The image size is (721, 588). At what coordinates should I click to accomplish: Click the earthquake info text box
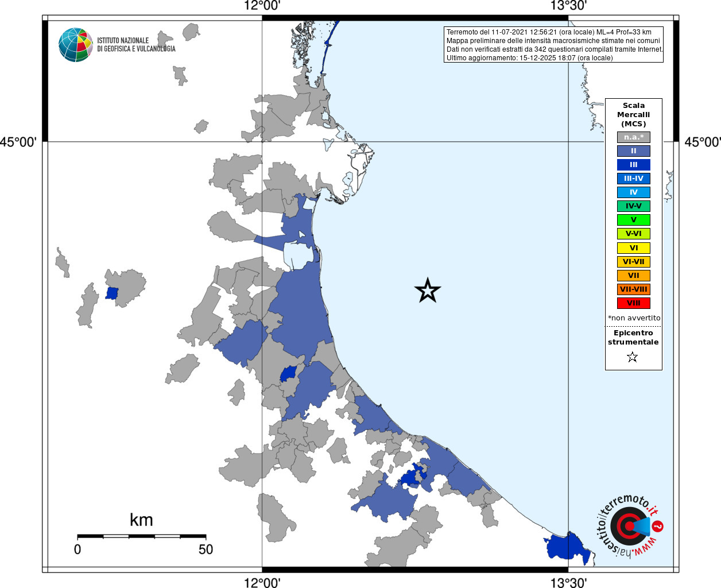point(554,45)
